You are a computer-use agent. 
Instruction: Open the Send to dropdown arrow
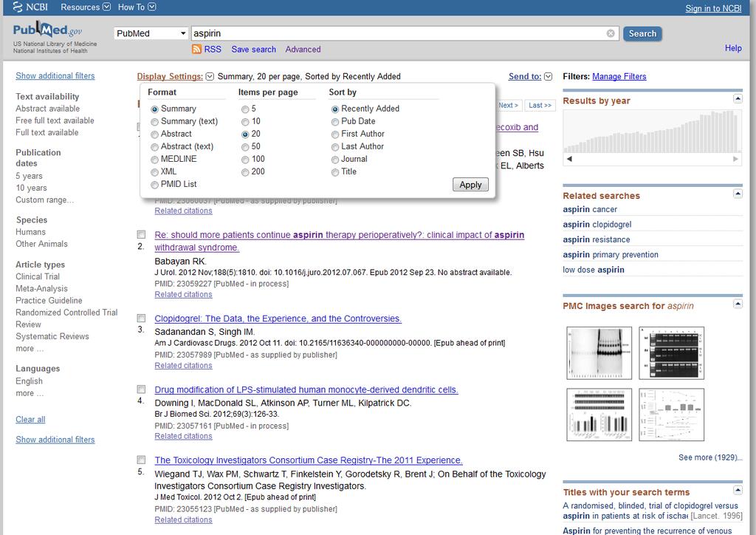(548, 76)
